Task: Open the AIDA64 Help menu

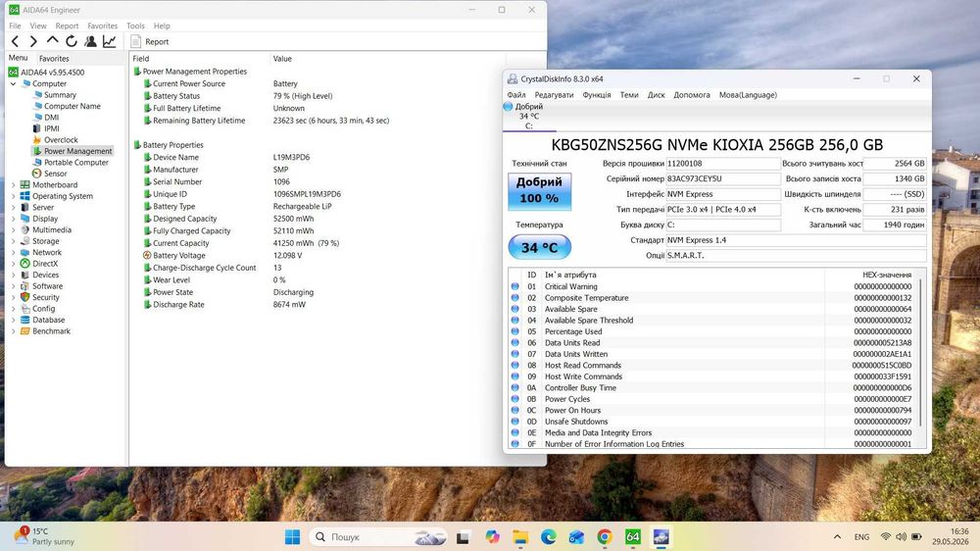Action: (162, 25)
